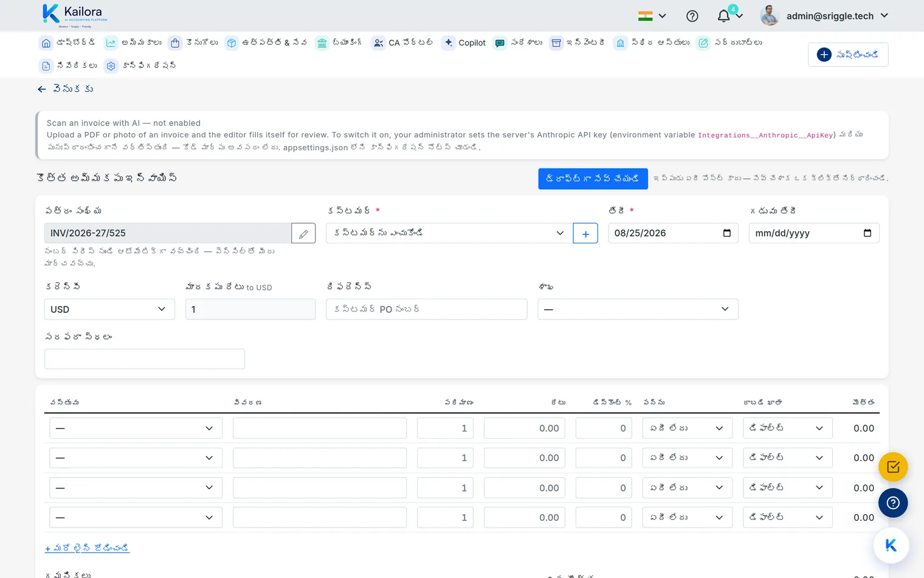
Task: Click the add more lines link
Action: coord(87,548)
